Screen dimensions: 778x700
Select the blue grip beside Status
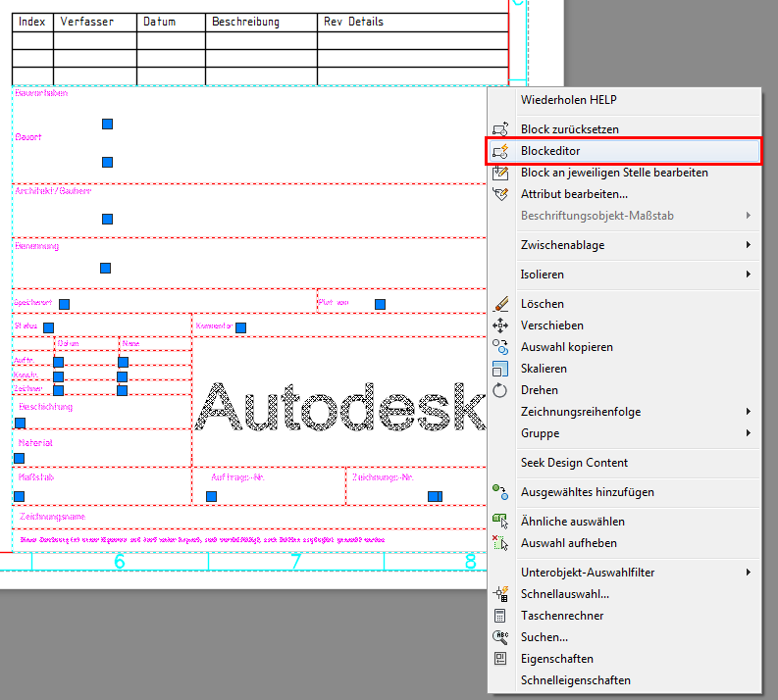tap(49, 327)
